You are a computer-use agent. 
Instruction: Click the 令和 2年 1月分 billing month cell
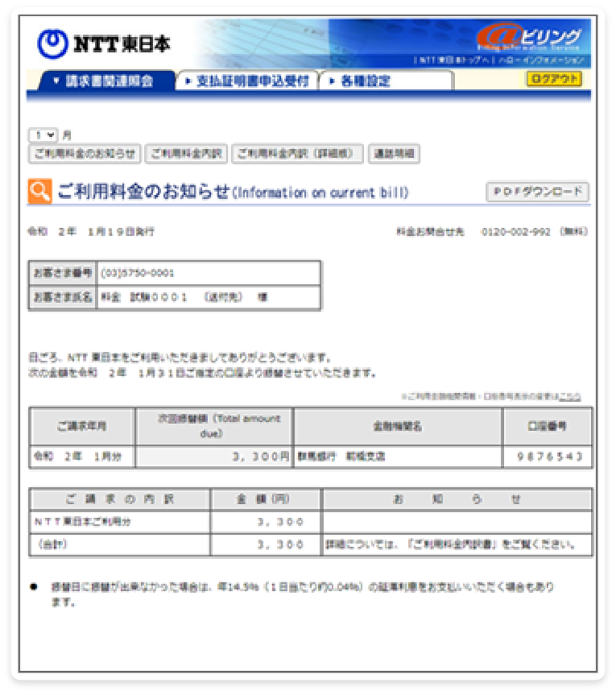coord(82,457)
